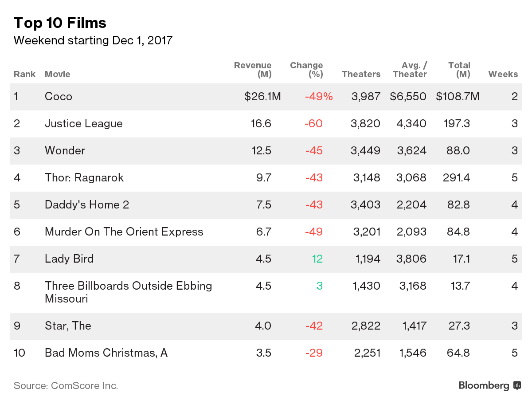
Task: Select the Lady Bird title
Action: (69, 259)
